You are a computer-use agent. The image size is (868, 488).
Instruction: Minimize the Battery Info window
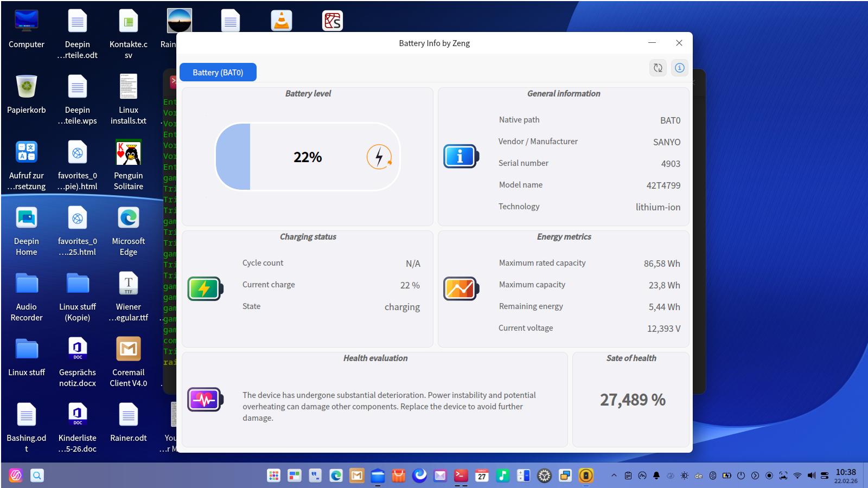[x=652, y=43]
